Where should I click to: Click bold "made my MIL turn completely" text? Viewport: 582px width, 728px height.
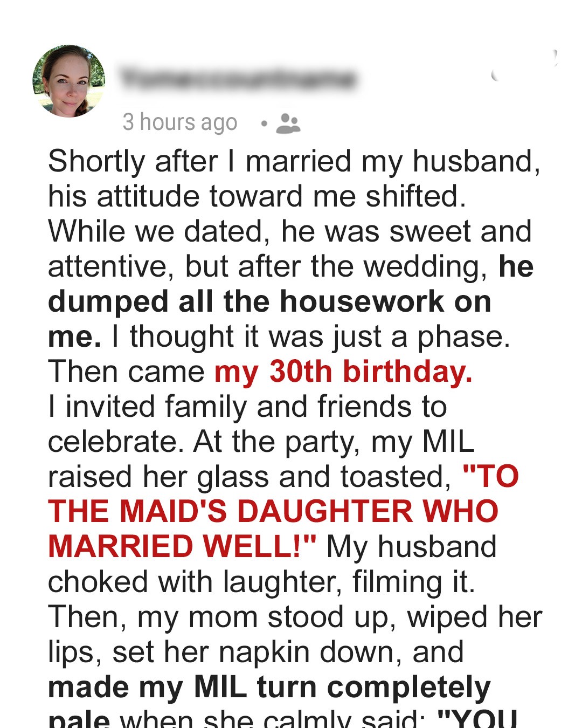pyautogui.click(x=269, y=687)
